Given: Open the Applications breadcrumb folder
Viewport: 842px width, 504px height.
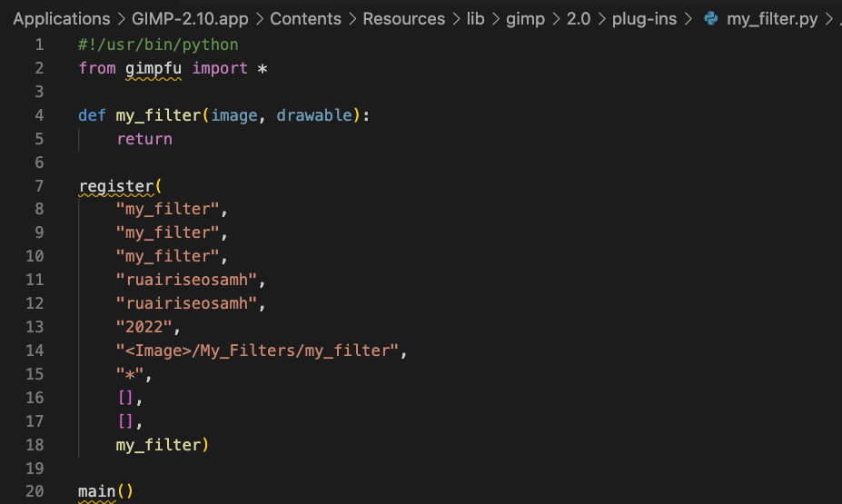Looking at the screenshot, I should coord(61,19).
